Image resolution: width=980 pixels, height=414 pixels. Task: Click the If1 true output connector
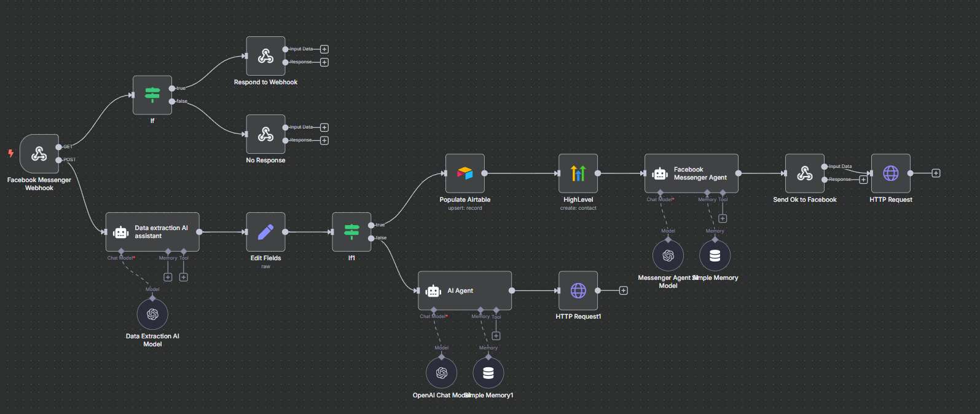tap(371, 225)
